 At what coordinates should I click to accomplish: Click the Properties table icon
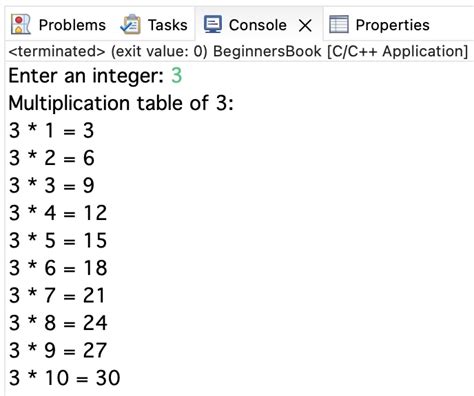pyautogui.click(x=339, y=25)
